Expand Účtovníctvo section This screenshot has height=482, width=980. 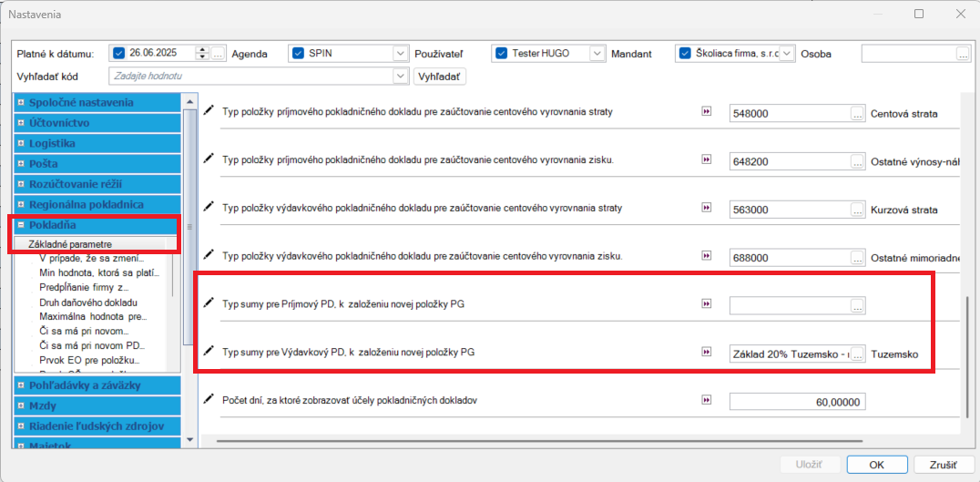coord(21,123)
